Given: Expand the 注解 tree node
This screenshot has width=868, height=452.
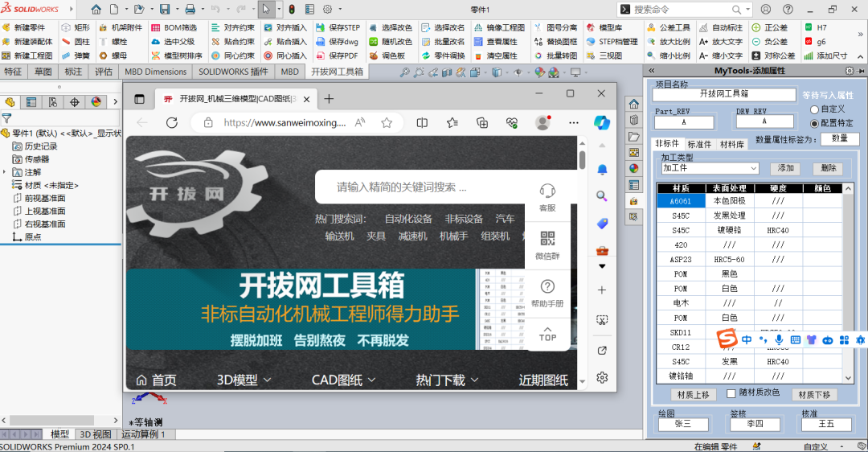Looking at the screenshot, I should click(x=5, y=172).
